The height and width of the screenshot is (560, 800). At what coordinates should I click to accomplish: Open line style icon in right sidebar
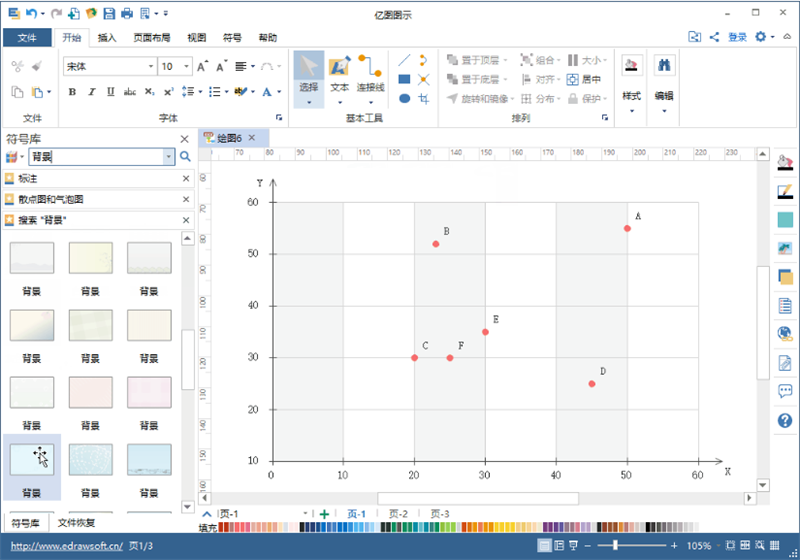click(785, 192)
